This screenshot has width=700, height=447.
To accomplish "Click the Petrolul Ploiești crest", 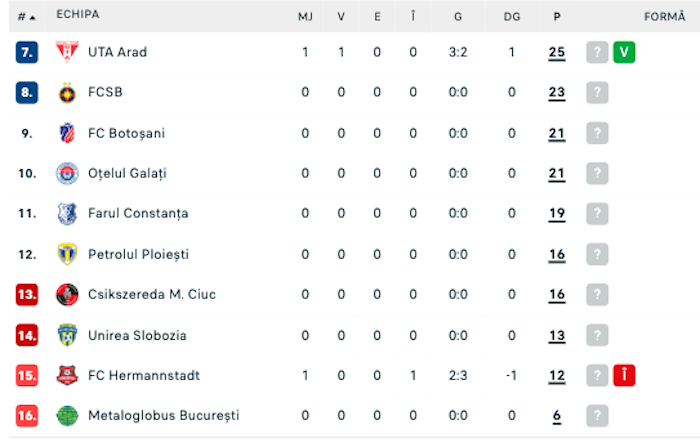I will click(67, 254).
